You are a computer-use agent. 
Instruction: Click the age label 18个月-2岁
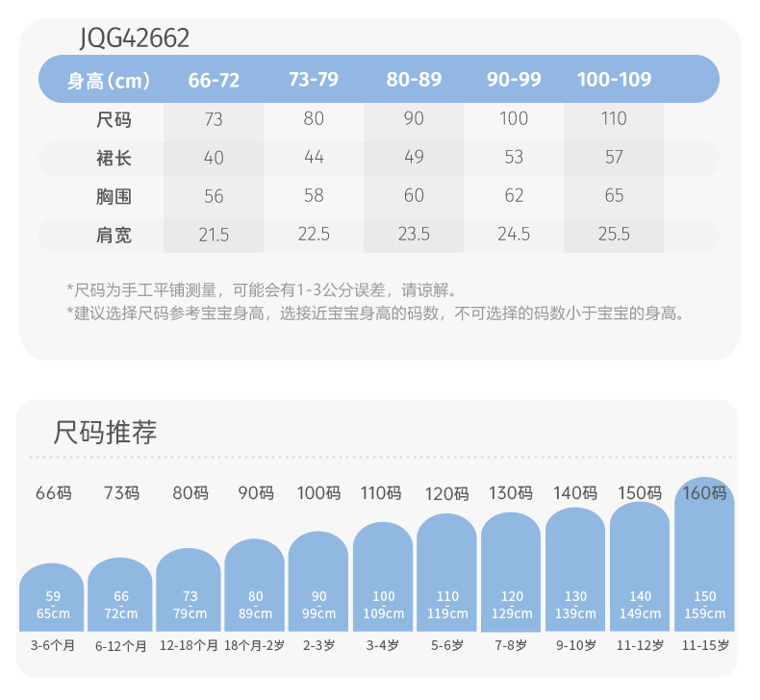(x=255, y=646)
